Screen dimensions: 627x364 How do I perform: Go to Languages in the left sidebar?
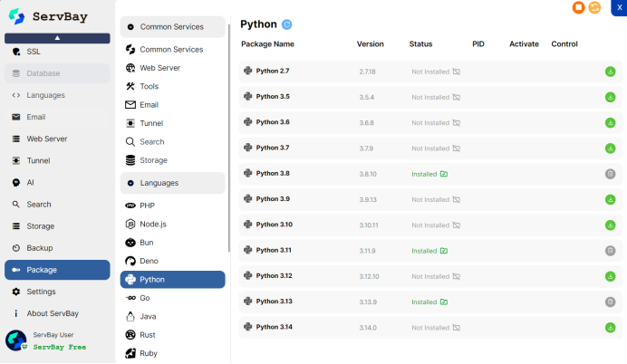pyautogui.click(x=57, y=95)
